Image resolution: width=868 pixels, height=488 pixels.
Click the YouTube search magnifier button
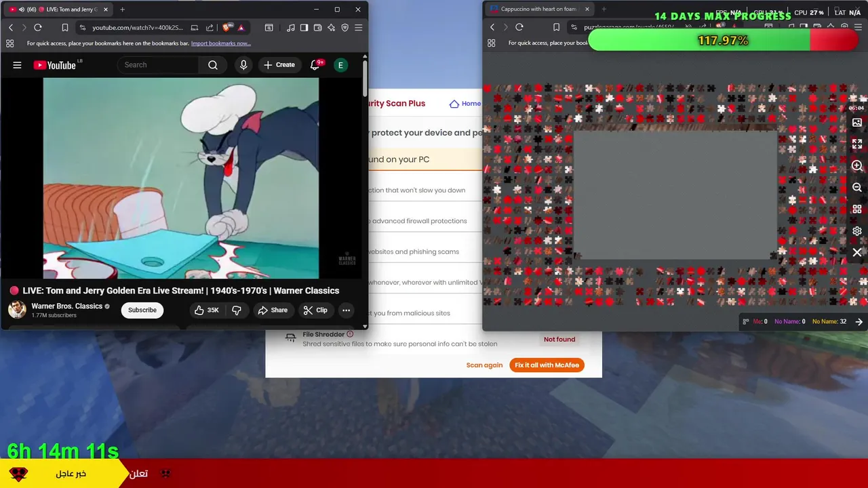213,65
